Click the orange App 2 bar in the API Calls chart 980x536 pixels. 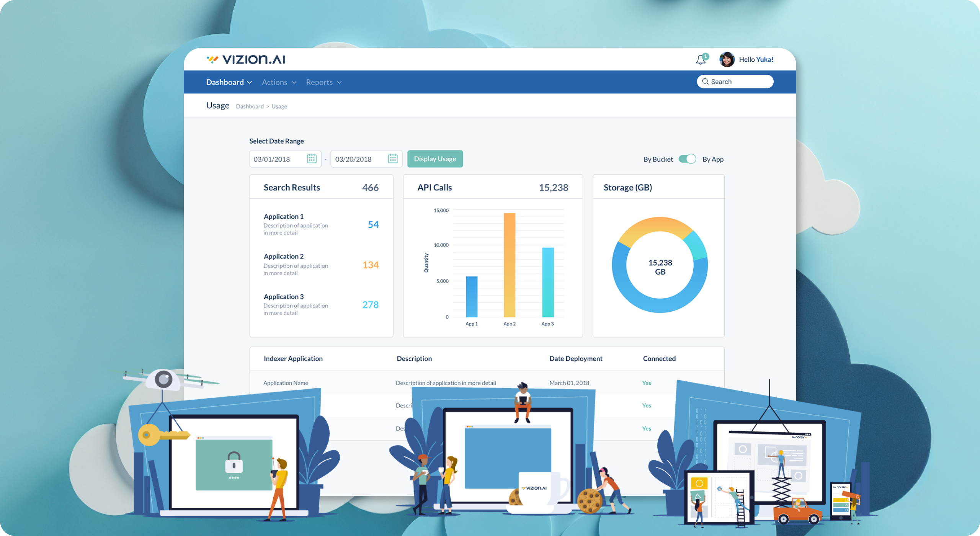(x=510, y=265)
